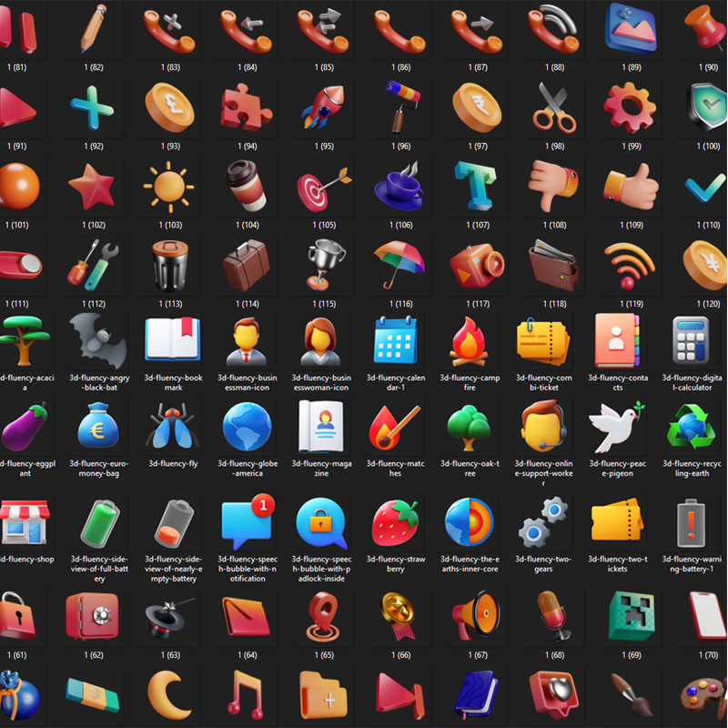728x728 pixels.
Task: Click the microphone icon 1 (68)
Action: tap(553, 616)
